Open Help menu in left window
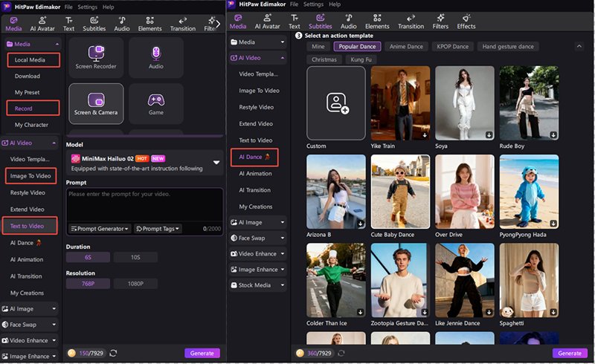 pos(108,7)
